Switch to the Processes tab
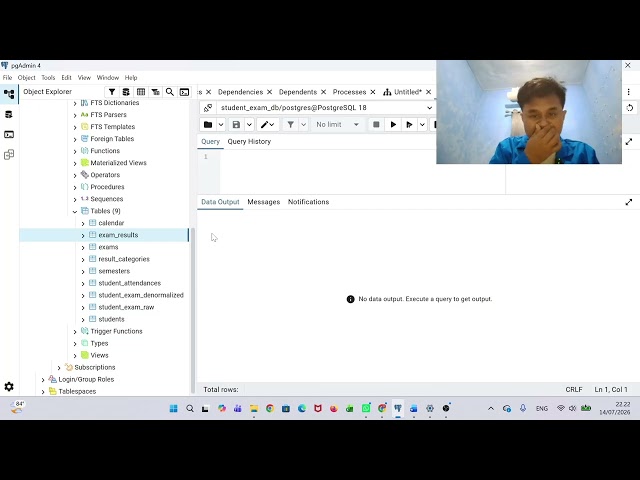Screen dimensions: 640x480 click(x=349, y=92)
